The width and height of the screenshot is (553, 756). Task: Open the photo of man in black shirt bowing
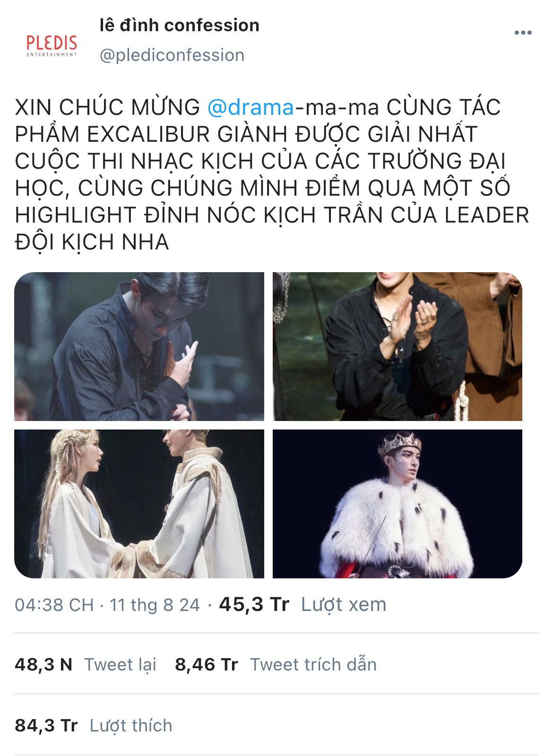coord(139,346)
